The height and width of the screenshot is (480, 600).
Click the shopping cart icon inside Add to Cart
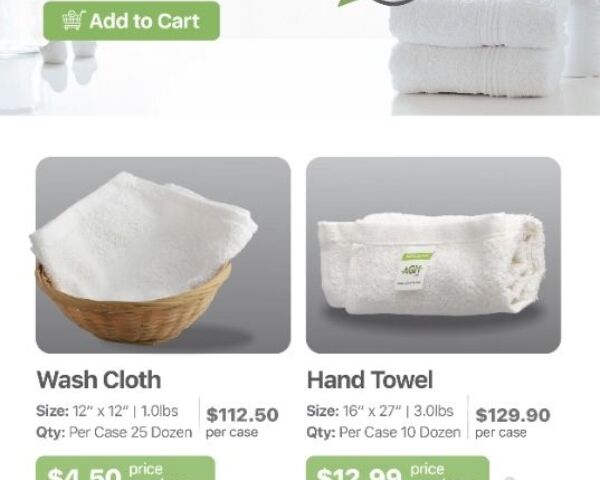(73, 20)
